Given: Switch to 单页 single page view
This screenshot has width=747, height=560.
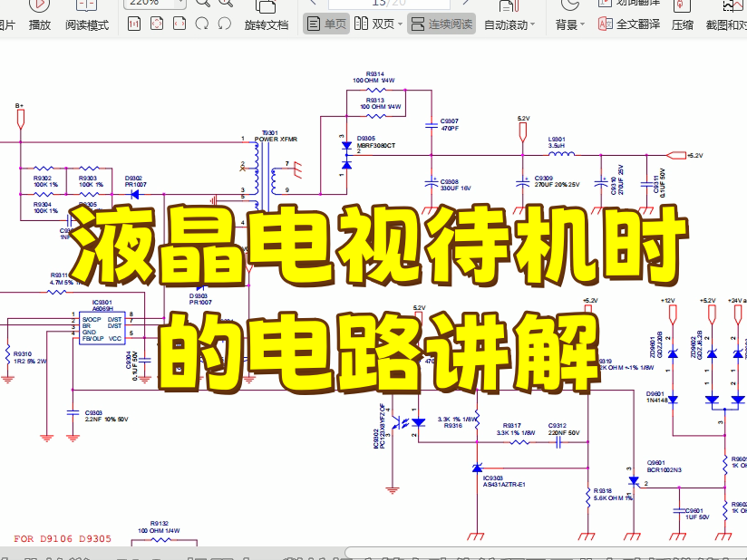Looking at the screenshot, I should click(x=326, y=24).
